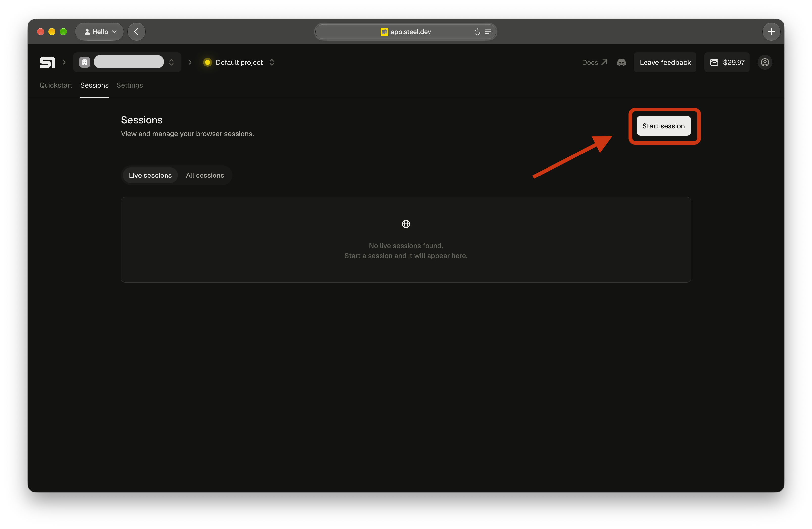Click the green fullscreen window button
This screenshot has width=812, height=529.
point(63,32)
